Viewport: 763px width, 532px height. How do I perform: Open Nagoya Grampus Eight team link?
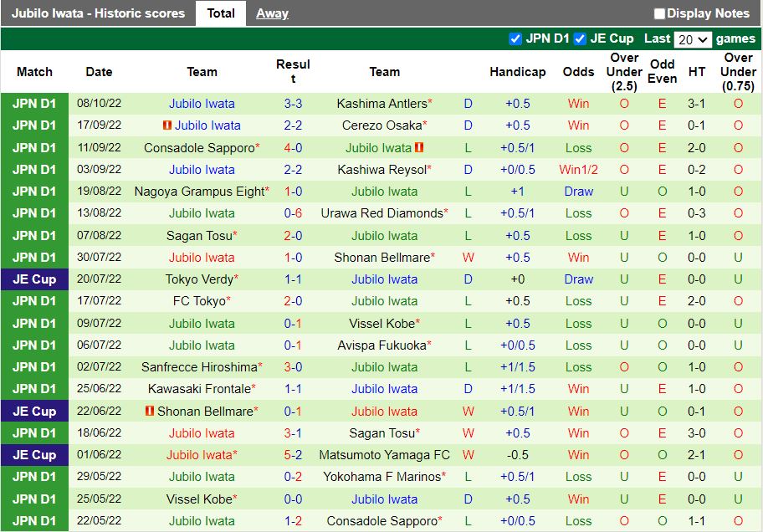pyautogui.click(x=199, y=192)
